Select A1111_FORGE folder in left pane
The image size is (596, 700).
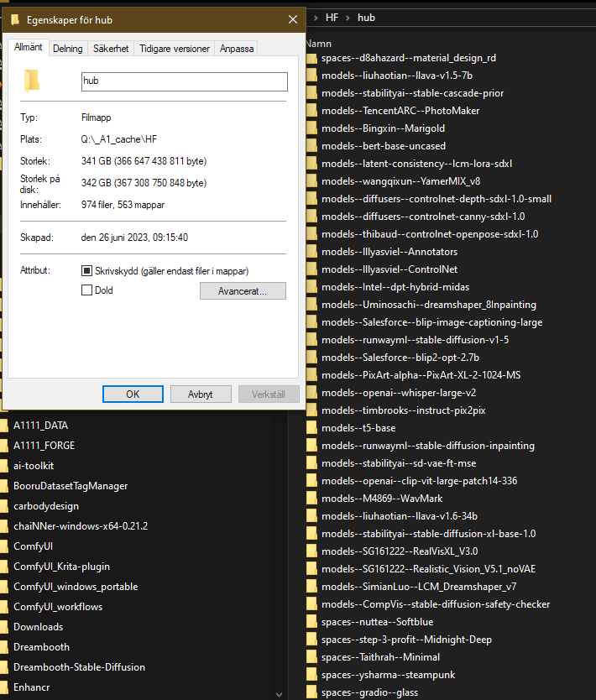(44, 446)
